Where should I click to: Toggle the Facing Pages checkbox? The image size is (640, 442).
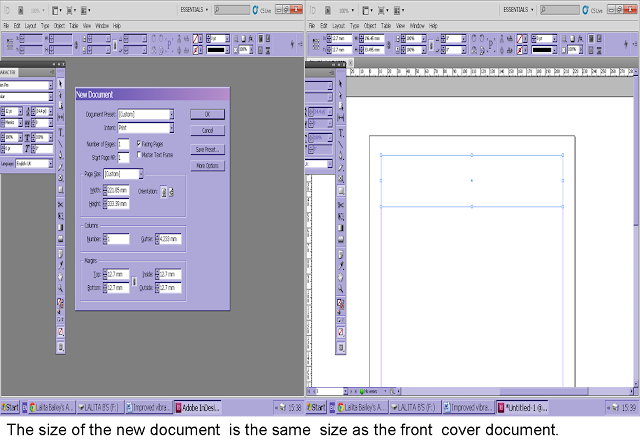139,144
